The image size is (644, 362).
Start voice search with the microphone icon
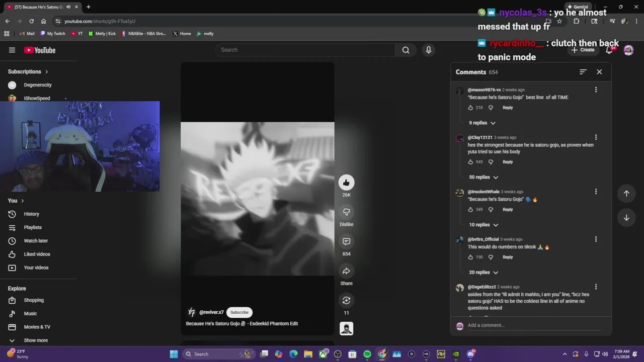pyautogui.click(x=428, y=50)
